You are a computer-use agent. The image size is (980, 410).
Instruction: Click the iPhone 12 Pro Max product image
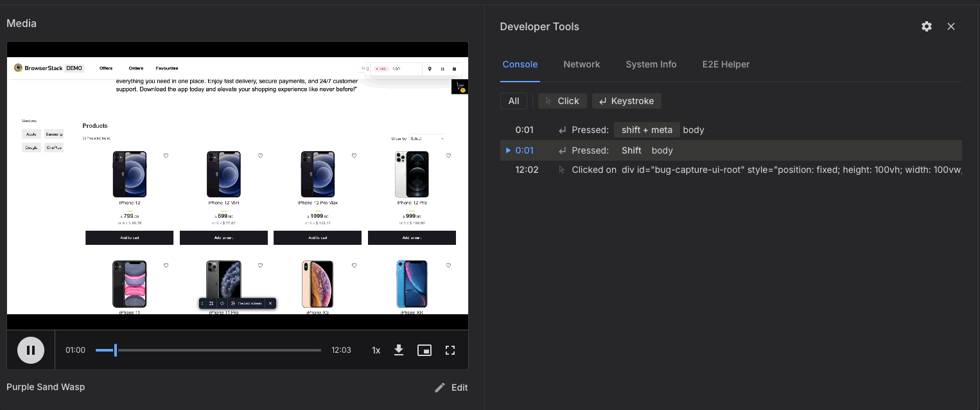318,174
